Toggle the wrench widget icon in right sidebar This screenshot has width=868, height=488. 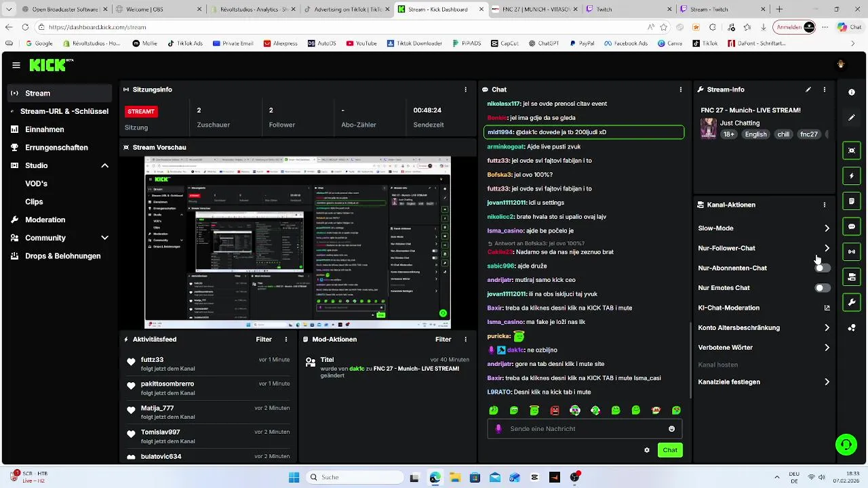coord(852,302)
